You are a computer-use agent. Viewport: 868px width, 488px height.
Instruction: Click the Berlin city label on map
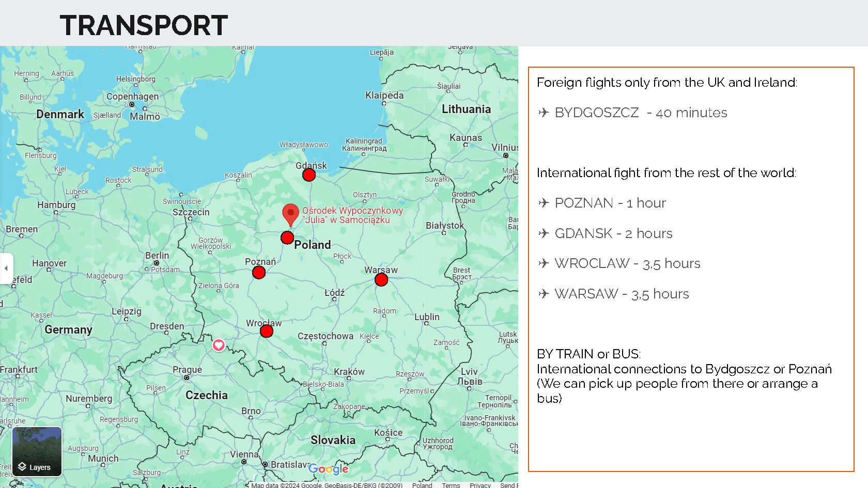157,256
